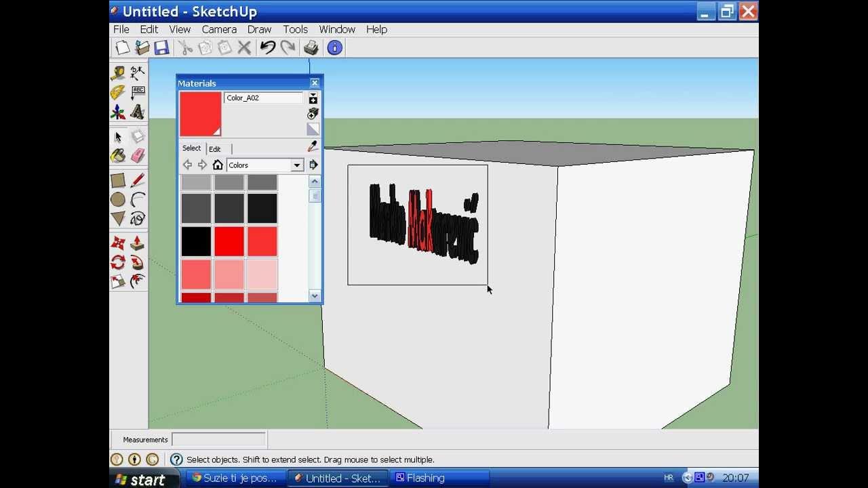Open the Draw menu
The image size is (868, 488).
pyautogui.click(x=259, y=29)
